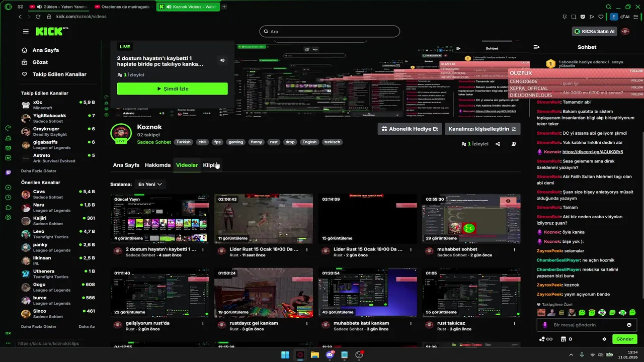Send message with Gönder button
Screen dimensions: 644x362
(625, 339)
